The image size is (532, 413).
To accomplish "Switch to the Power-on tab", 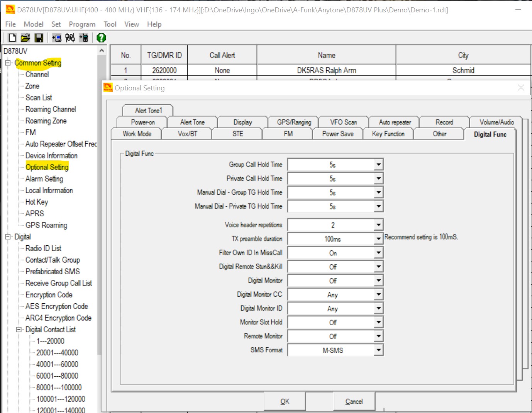I will point(142,122).
